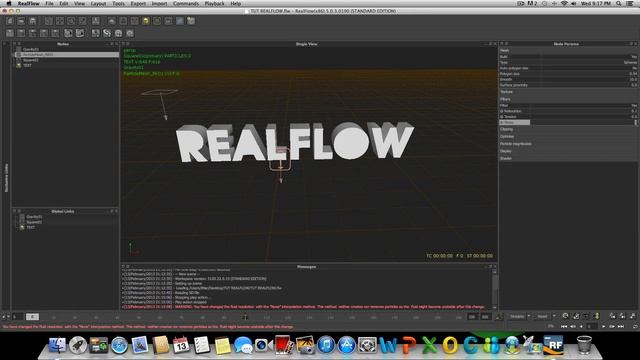The width and height of the screenshot is (640, 360).
Task: Click the yellow sphere icon in the top toolbar
Action: click(x=146, y=21)
